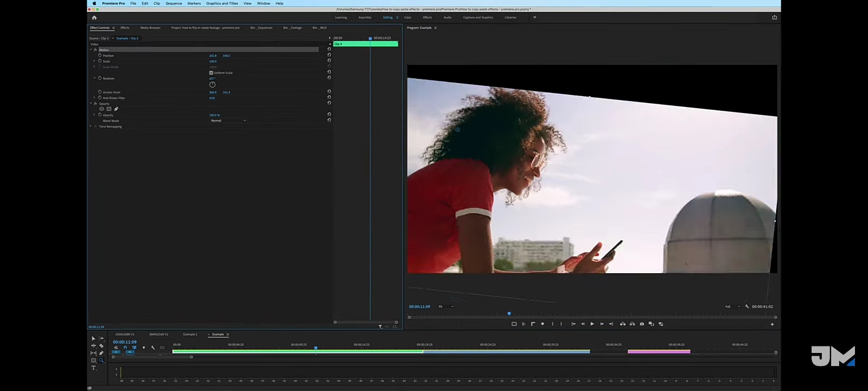
Task: Select the Selection tool arrow
Action: tap(93, 338)
